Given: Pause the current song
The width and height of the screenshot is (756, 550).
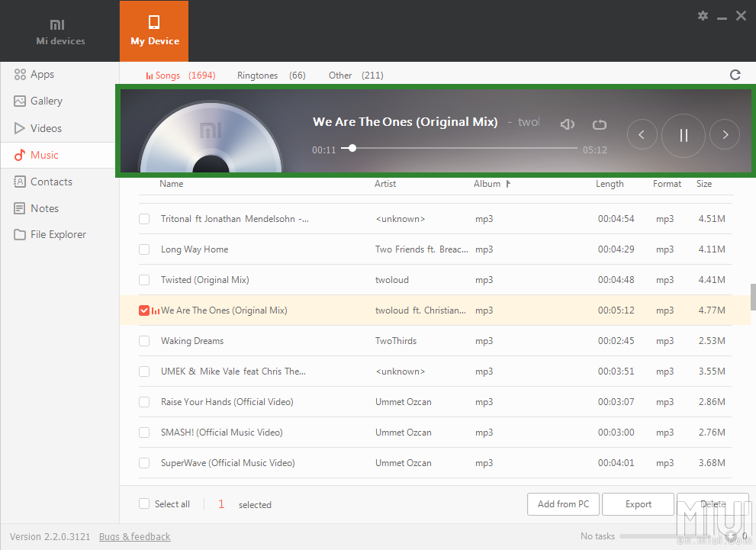Looking at the screenshot, I should (684, 136).
